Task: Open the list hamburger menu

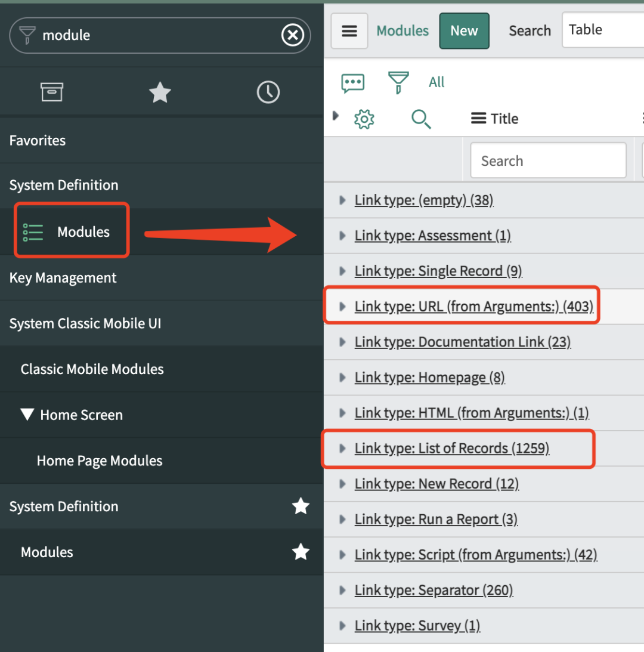Action: click(349, 31)
